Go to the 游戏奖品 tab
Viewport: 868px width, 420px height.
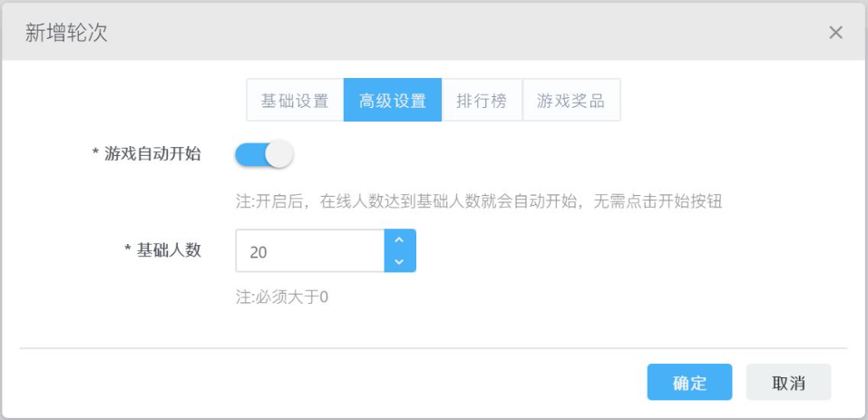point(571,100)
